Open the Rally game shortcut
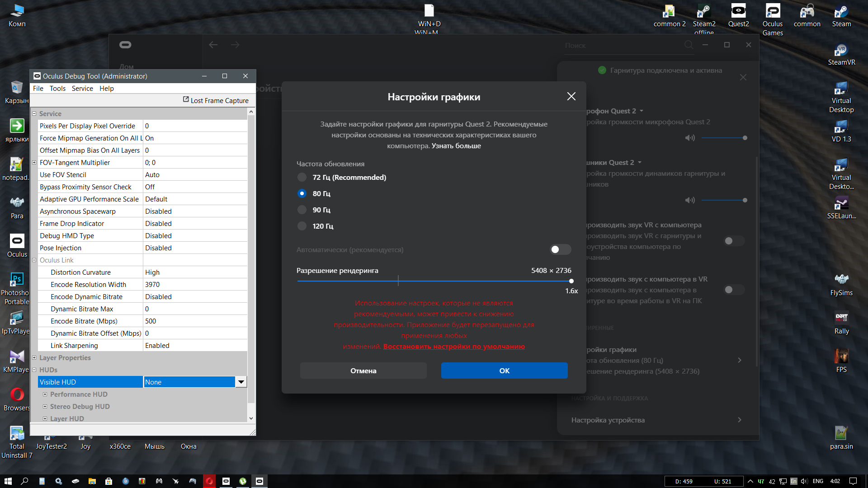The image size is (868, 488). click(x=841, y=323)
